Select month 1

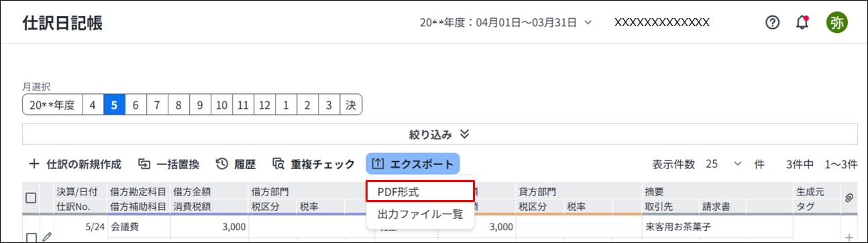pos(286,105)
